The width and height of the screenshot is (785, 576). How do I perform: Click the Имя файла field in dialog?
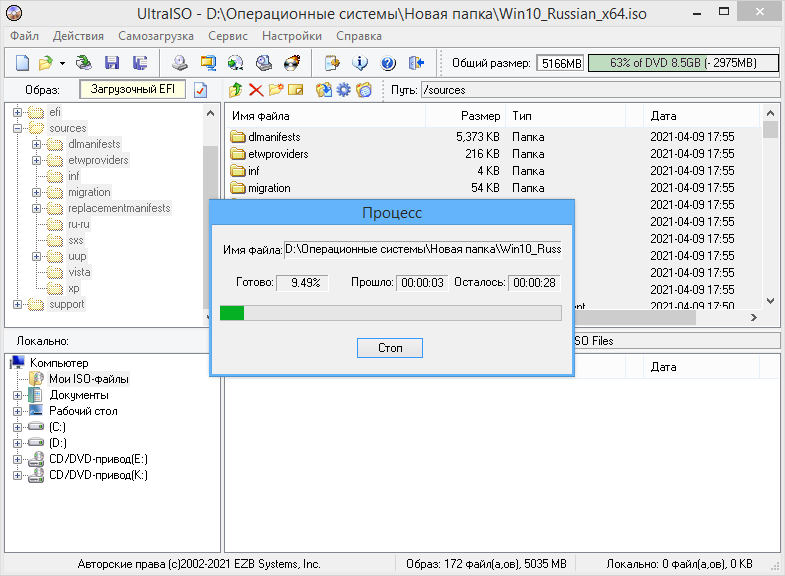click(423, 249)
